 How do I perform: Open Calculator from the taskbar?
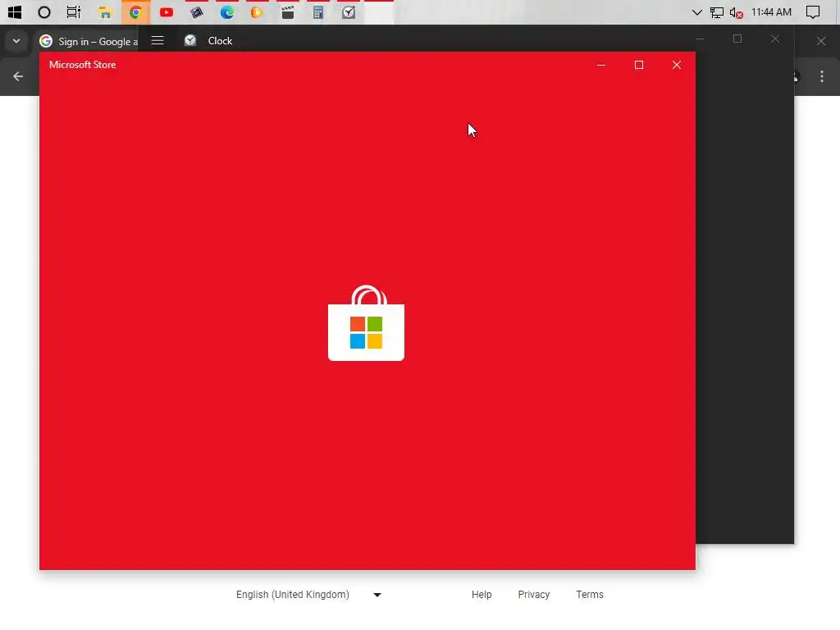[317, 12]
